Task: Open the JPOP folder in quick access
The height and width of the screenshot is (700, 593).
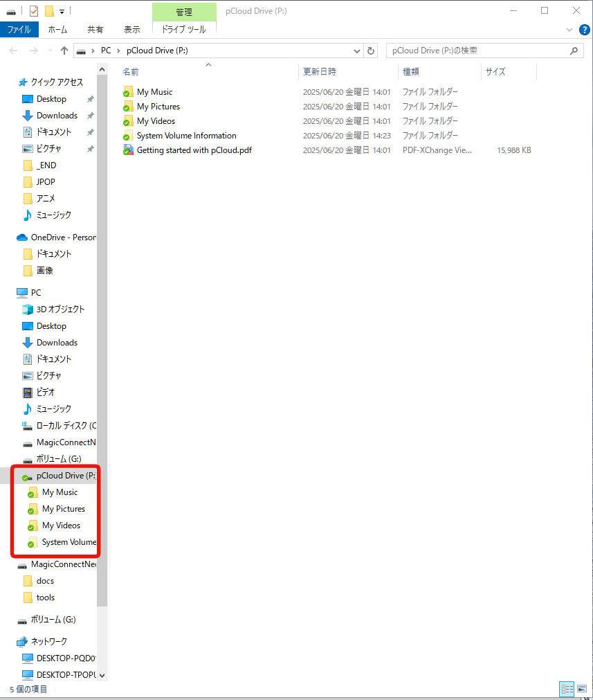Action: click(46, 182)
